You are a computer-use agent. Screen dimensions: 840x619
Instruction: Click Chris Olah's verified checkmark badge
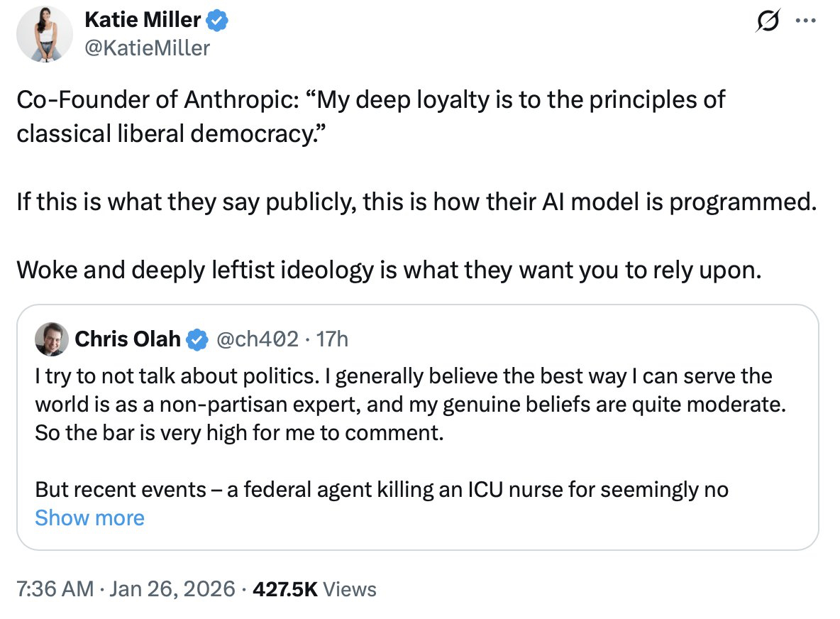pos(197,340)
